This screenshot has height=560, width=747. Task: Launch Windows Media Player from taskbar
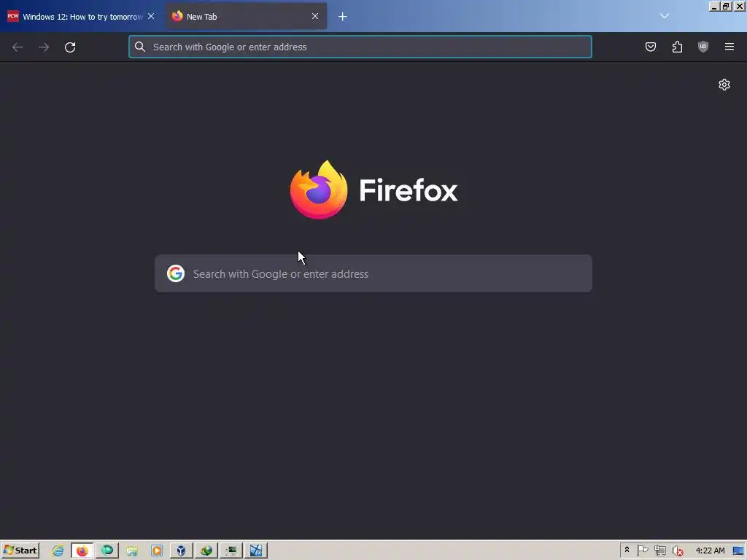coord(157,551)
